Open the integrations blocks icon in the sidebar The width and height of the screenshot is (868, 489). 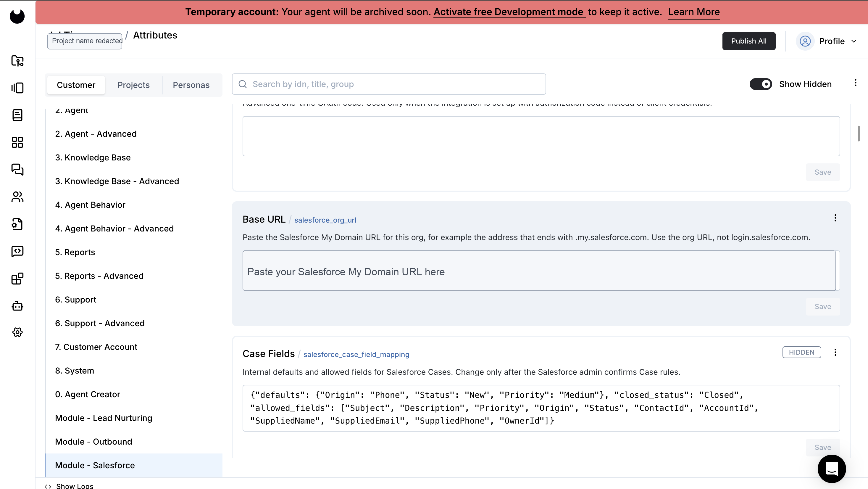(x=17, y=279)
